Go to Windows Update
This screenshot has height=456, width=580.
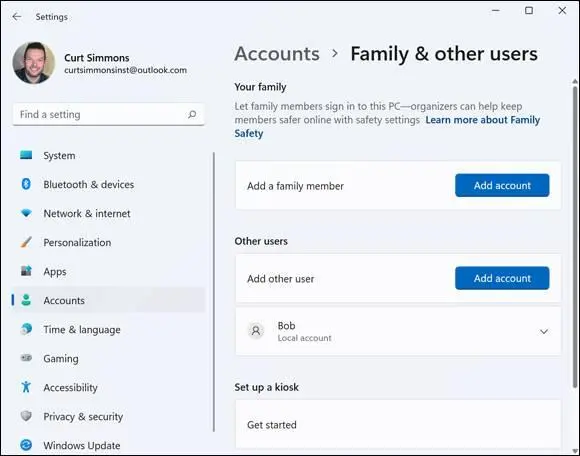pos(109,445)
